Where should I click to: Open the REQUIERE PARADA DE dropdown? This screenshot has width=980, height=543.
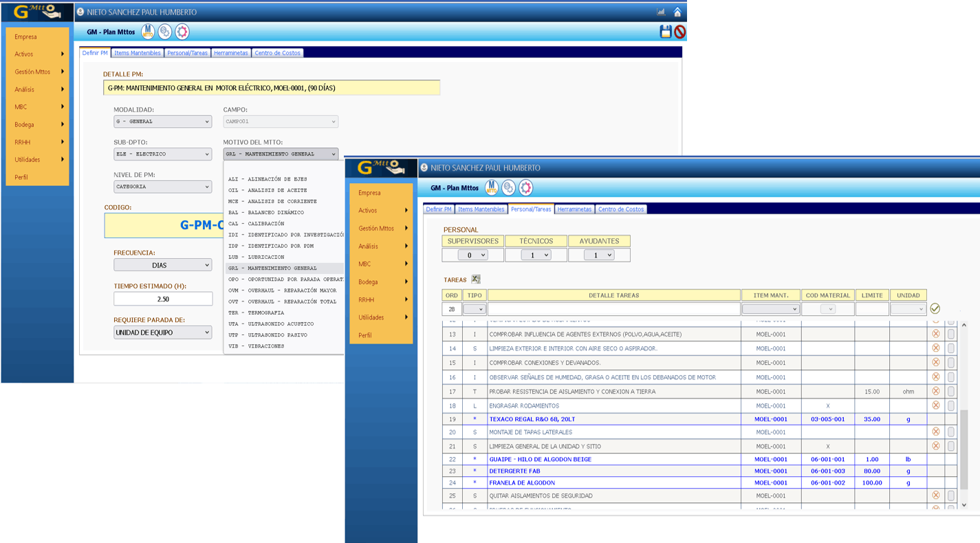163,332
